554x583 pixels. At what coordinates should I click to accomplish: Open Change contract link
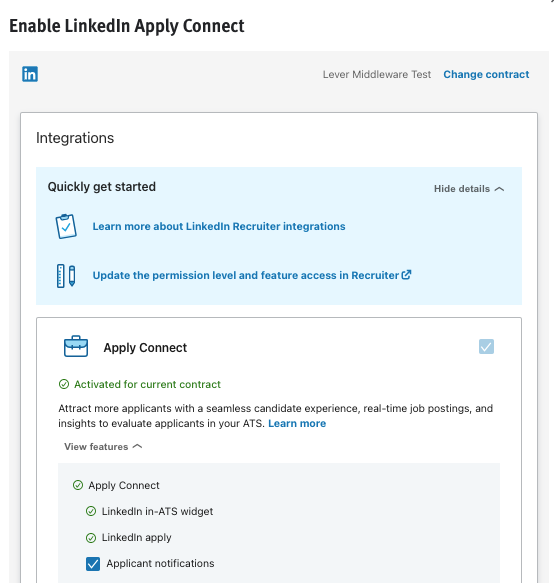[486, 74]
